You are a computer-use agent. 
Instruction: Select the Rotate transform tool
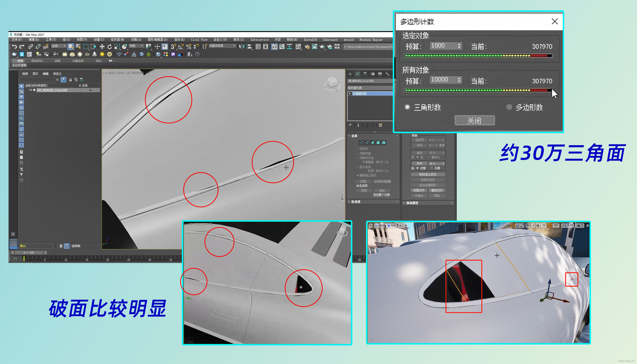click(110, 46)
